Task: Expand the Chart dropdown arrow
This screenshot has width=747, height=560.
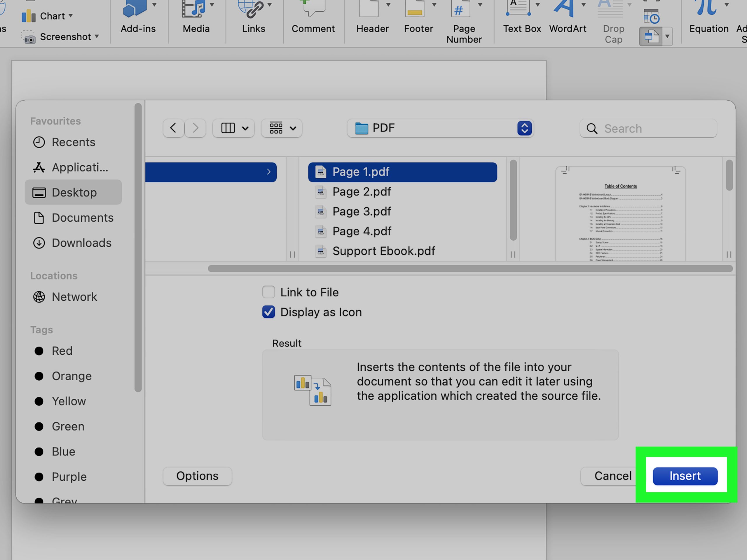Action: (71, 15)
